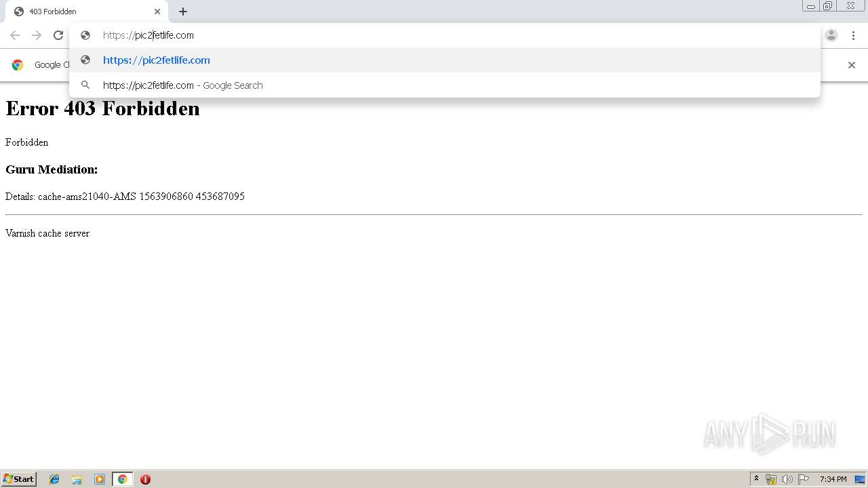Restore down the Chrome window
The width and height of the screenshot is (868, 488).
(828, 5)
